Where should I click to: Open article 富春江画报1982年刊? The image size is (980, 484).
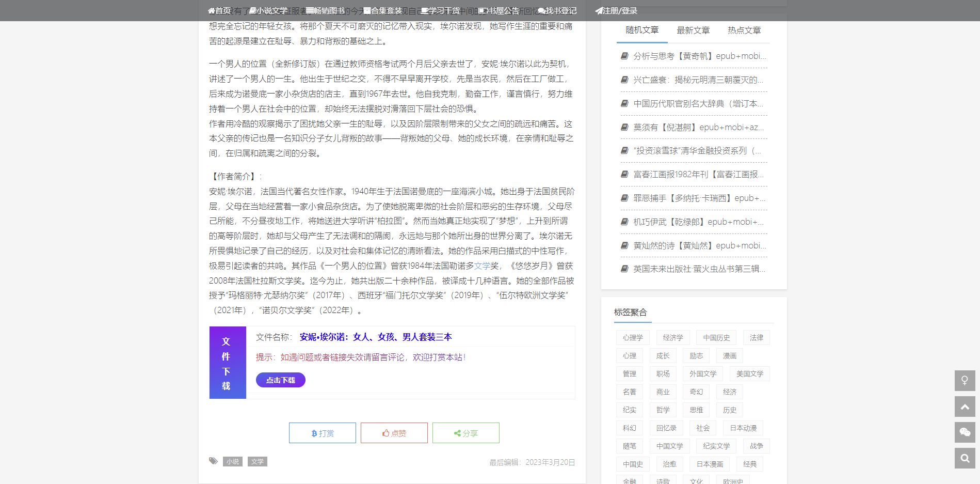pos(699,174)
